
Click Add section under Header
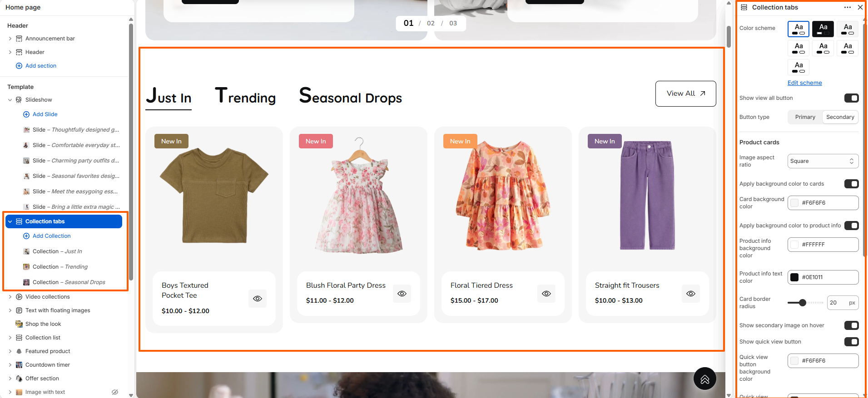point(41,66)
